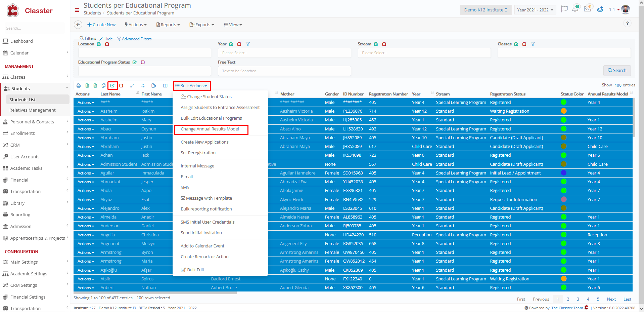Click the expand fullscreen arrows icon in the table toolbar
The image size is (644, 312).
click(x=132, y=86)
